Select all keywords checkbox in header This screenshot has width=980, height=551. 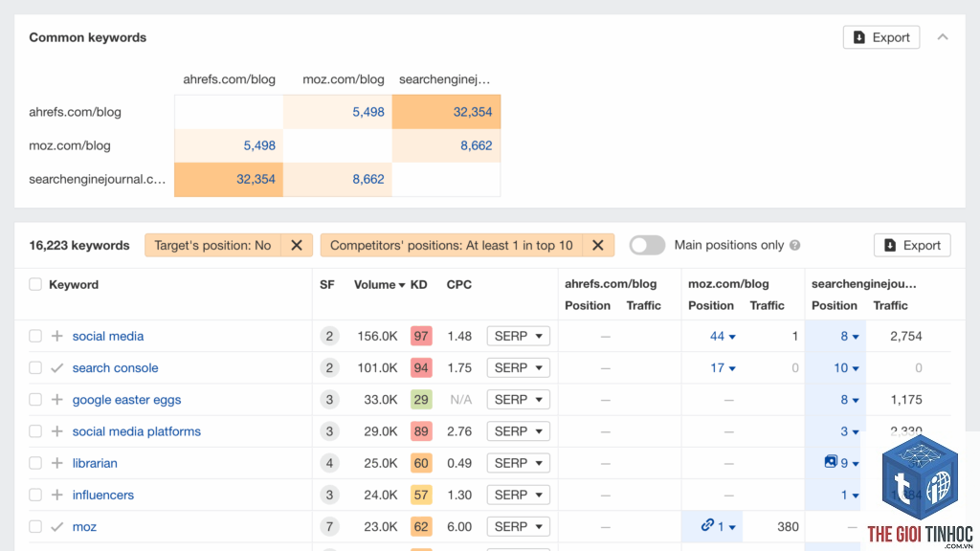(x=35, y=285)
